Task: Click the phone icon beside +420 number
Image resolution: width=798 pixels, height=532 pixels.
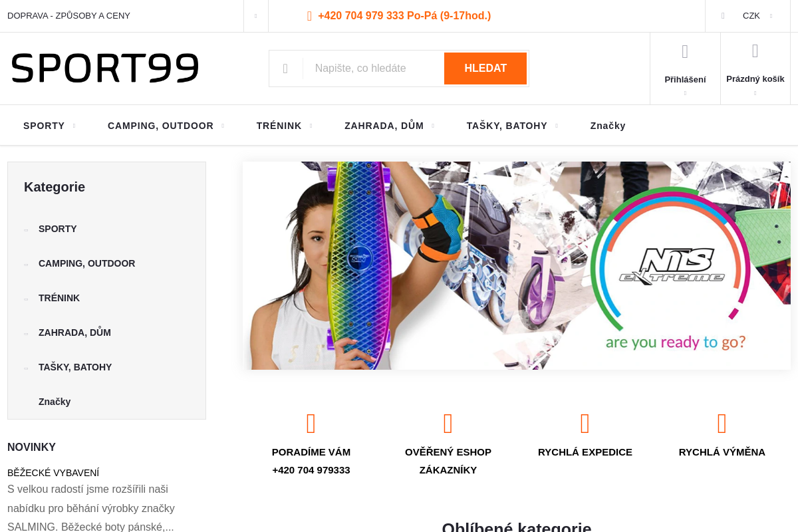Action: tap(309, 16)
